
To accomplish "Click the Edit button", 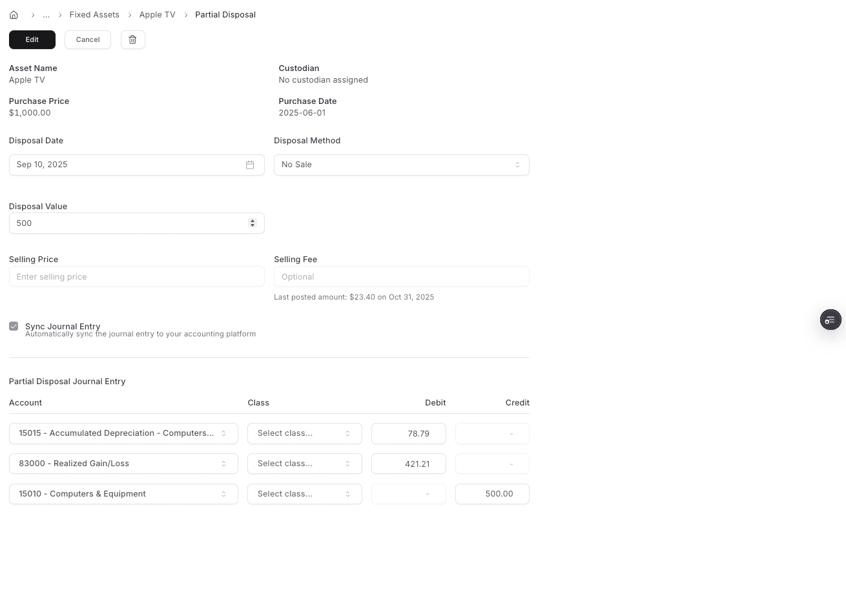I will (32, 39).
